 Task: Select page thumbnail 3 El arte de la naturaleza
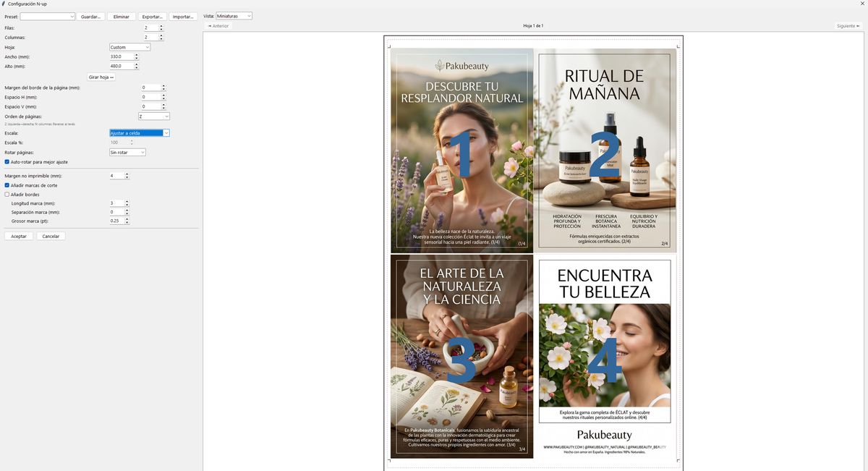click(461, 357)
